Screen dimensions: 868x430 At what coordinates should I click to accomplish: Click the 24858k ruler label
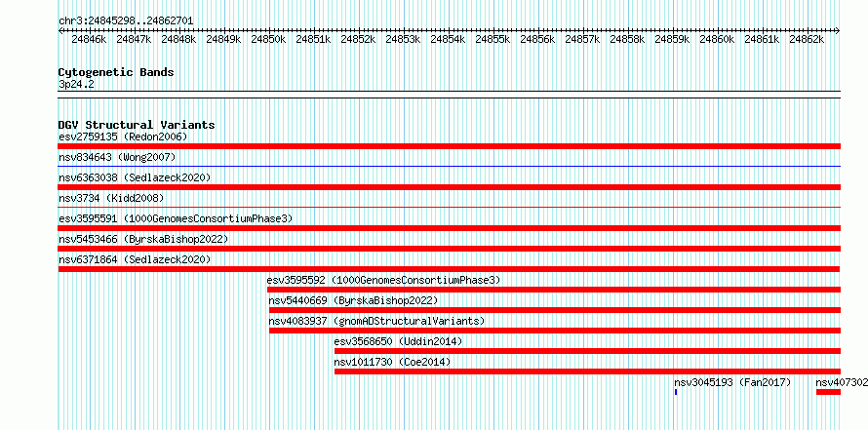click(627, 39)
